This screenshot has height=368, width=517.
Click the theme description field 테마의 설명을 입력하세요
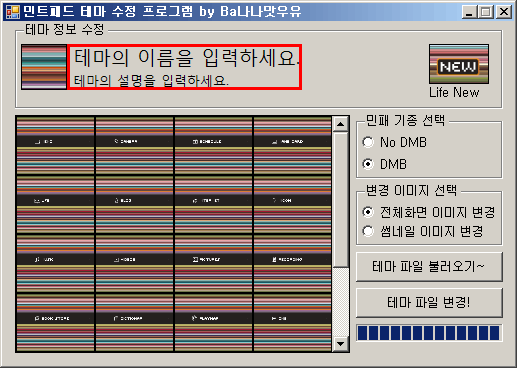point(151,80)
